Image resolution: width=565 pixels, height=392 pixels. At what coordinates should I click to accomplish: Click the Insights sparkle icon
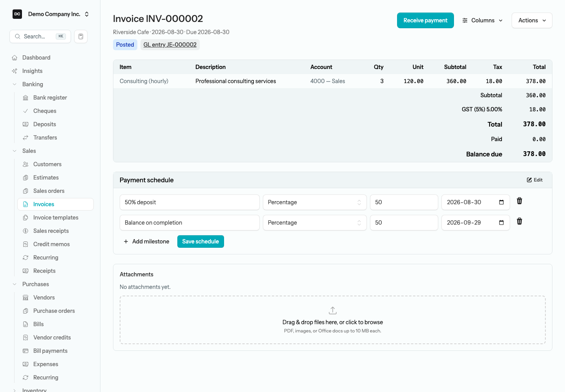[x=15, y=71]
